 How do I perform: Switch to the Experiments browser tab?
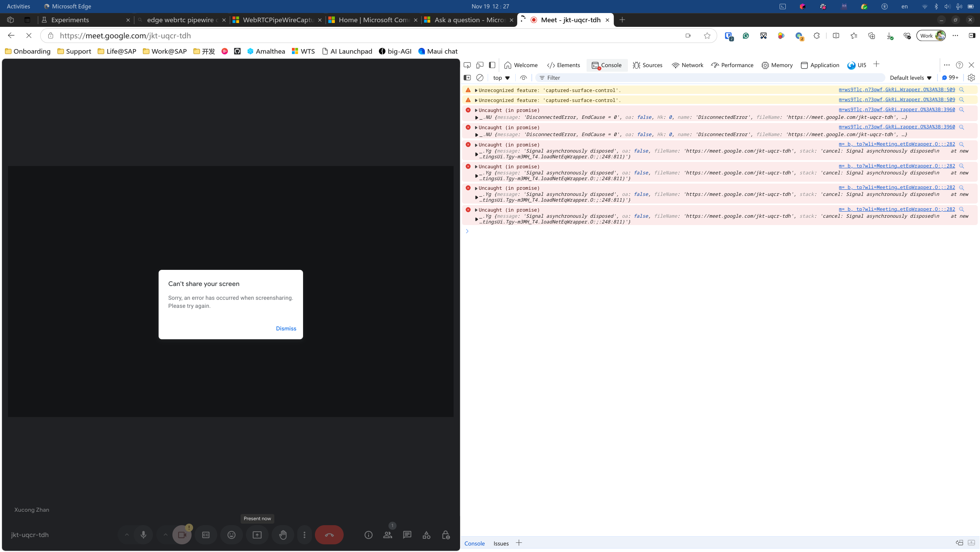[x=85, y=20]
